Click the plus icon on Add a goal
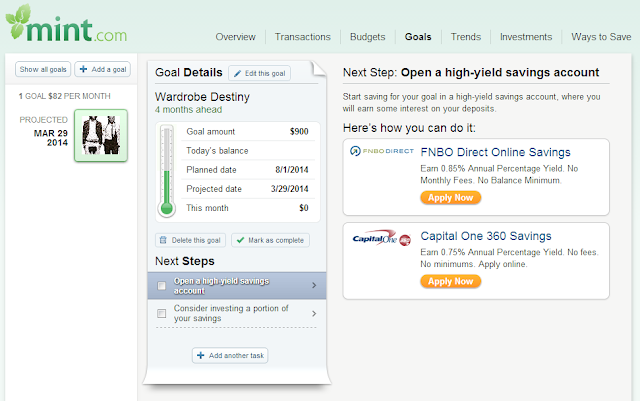Viewport: 640px width, 401px height. 84,69
